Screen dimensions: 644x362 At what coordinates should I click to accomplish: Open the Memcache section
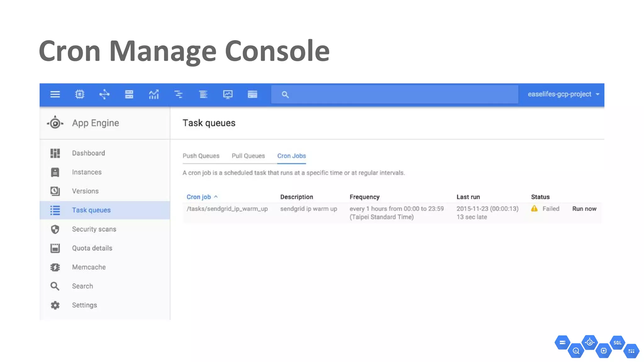pos(89,267)
